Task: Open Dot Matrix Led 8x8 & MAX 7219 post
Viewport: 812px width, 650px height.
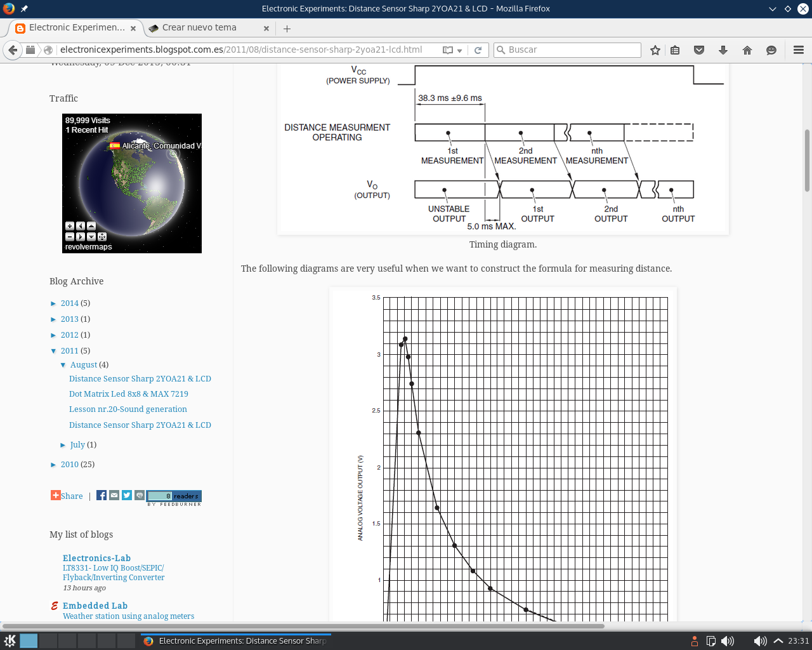Action: point(129,394)
